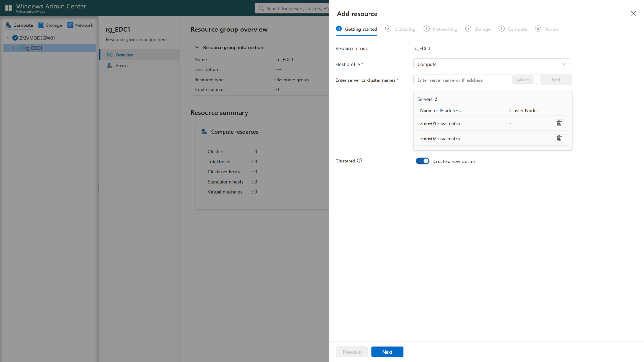The height and width of the screenshot is (362, 644).
Task: Open the Access page icon
Action: (x=109, y=65)
